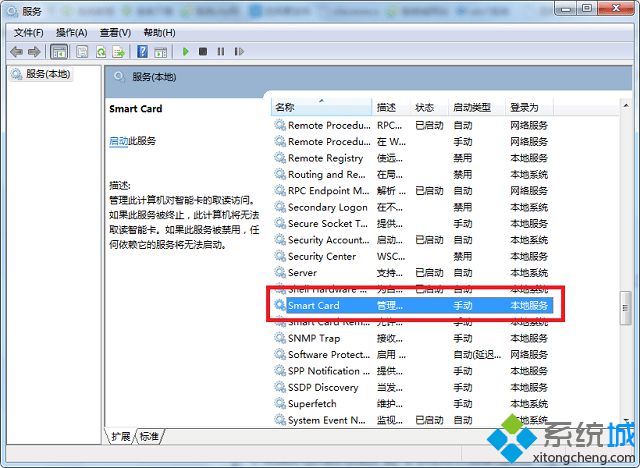Image resolution: width=640 pixels, height=468 pixels.
Task: Sort by the 登录为 column header
Action: tap(529, 107)
